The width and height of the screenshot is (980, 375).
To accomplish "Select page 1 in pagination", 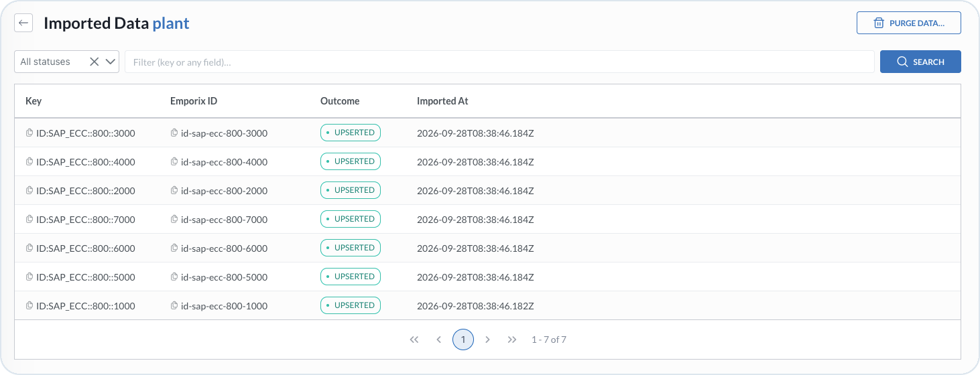I will pos(463,340).
